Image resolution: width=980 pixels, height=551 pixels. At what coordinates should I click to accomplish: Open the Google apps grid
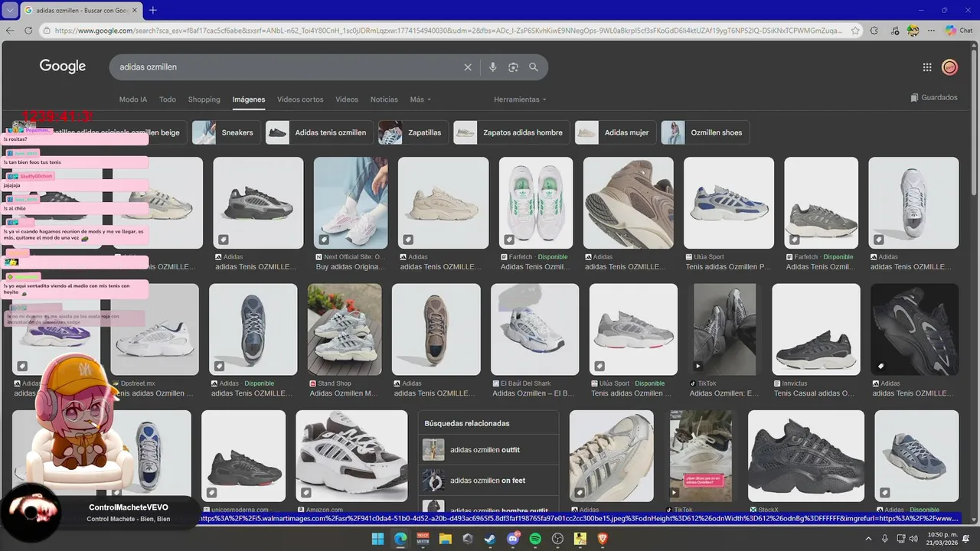(927, 67)
